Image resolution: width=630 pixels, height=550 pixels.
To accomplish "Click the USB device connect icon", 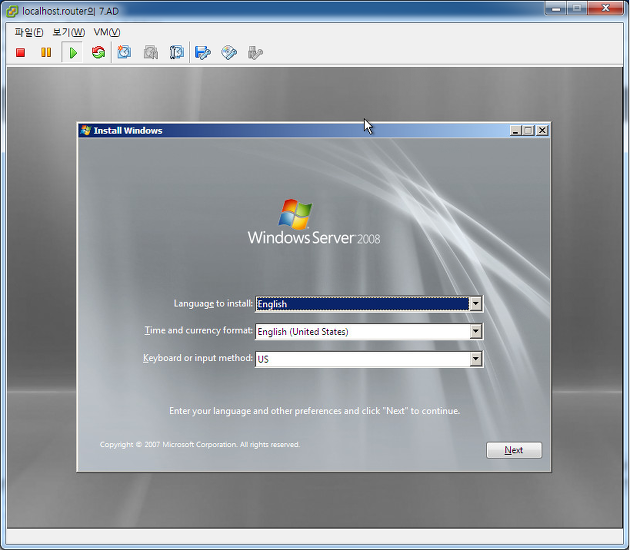I will [x=255, y=52].
